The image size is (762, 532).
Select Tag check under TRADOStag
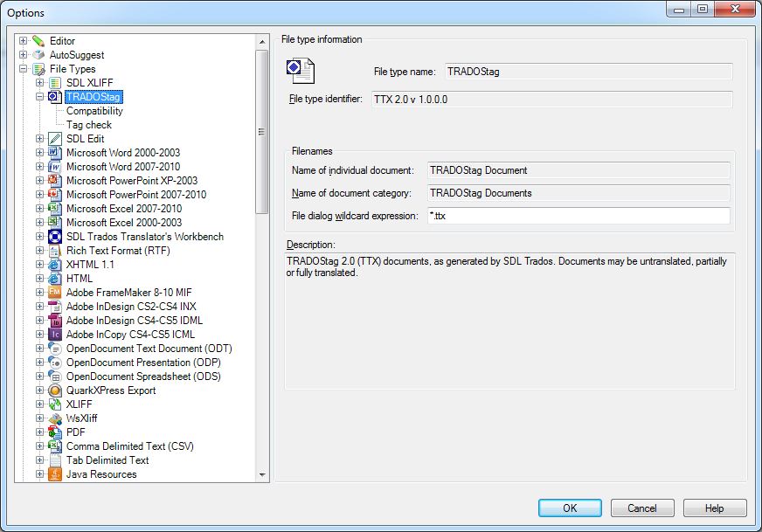click(89, 125)
